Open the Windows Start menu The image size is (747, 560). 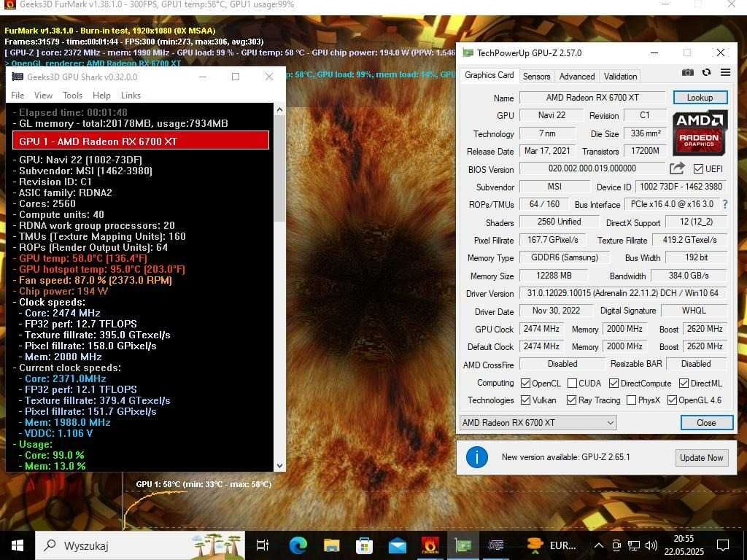(18, 545)
